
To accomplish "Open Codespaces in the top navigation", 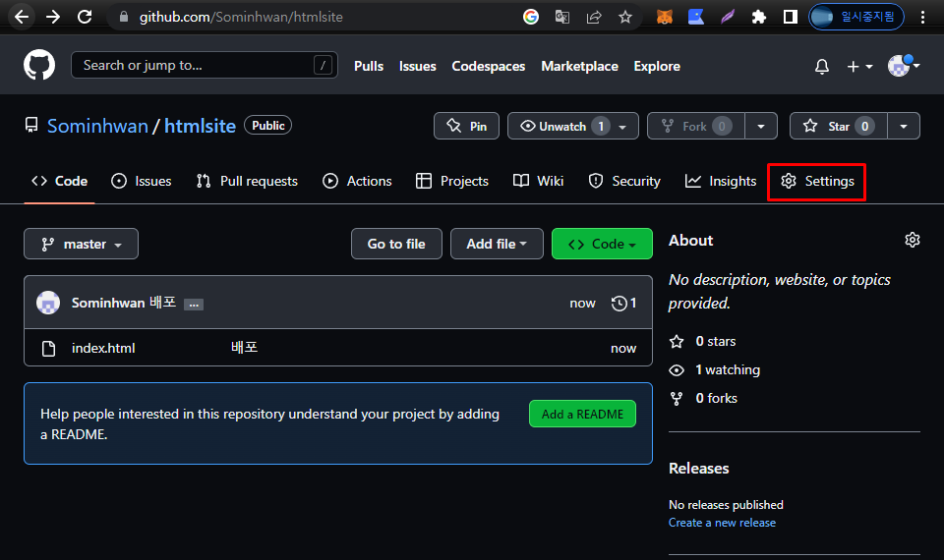I will tap(489, 66).
